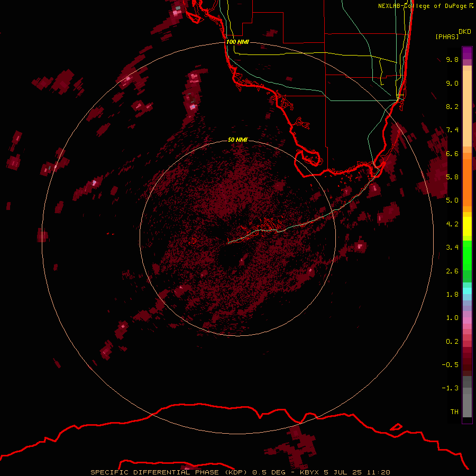Screen dimensions: 476x476
Task: Click the 6.6 value on the color scale
Action: pos(452,153)
